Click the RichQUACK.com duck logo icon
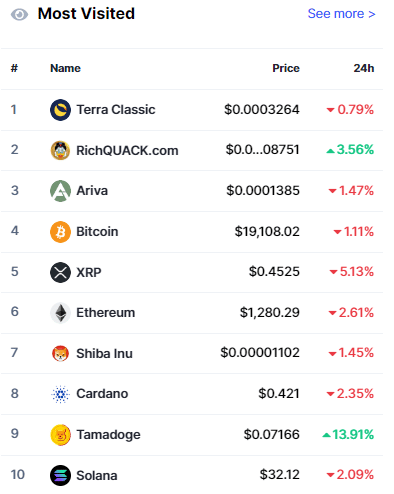 (x=60, y=150)
